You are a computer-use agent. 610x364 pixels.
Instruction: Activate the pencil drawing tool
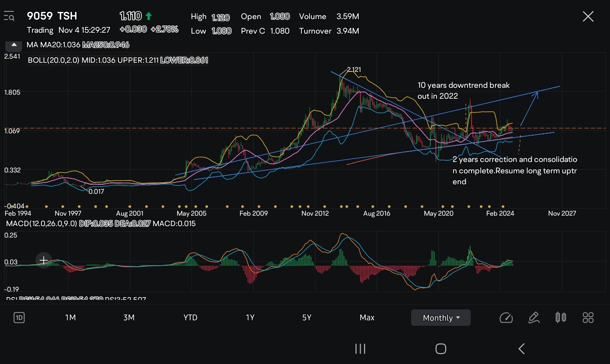pyautogui.click(x=534, y=318)
